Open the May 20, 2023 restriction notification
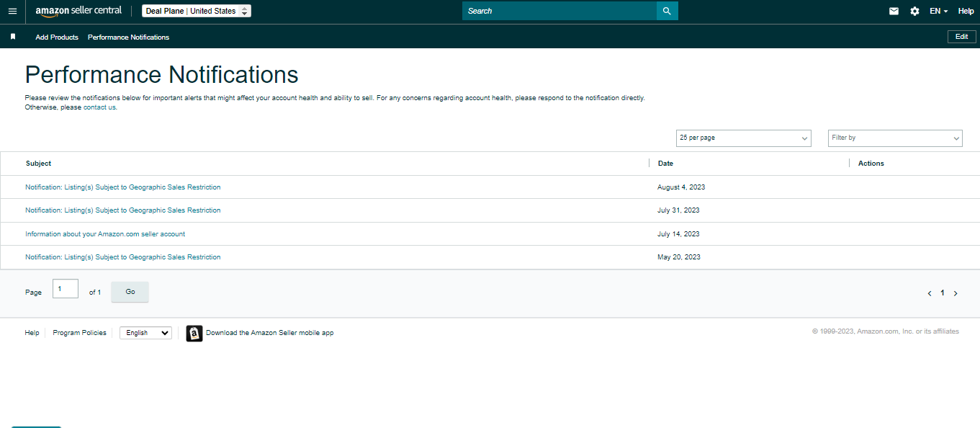Viewport: 980px width, 428px height. 123,257
